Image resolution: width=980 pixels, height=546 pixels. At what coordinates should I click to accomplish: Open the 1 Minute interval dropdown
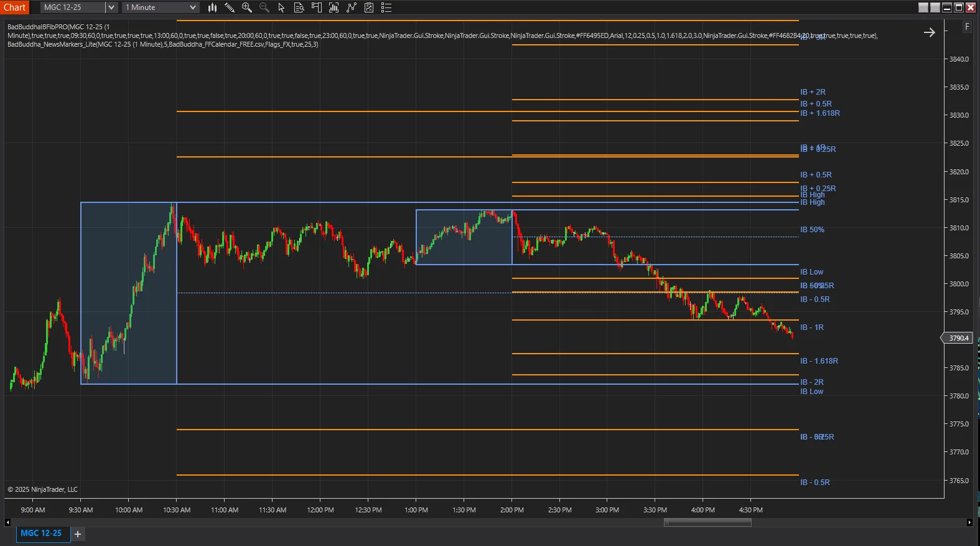click(x=161, y=7)
